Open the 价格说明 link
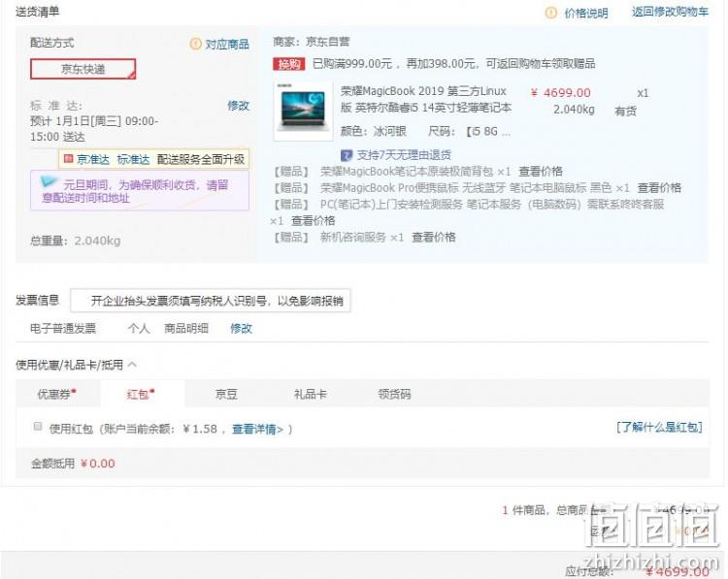The height and width of the screenshot is (579, 728). pos(586,13)
